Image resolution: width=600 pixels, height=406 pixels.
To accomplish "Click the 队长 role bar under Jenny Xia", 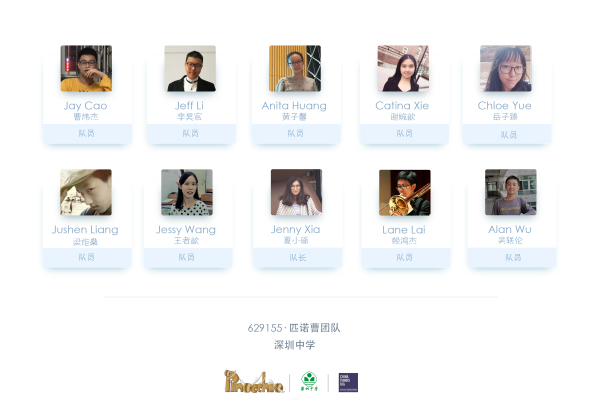I will [x=298, y=258].
